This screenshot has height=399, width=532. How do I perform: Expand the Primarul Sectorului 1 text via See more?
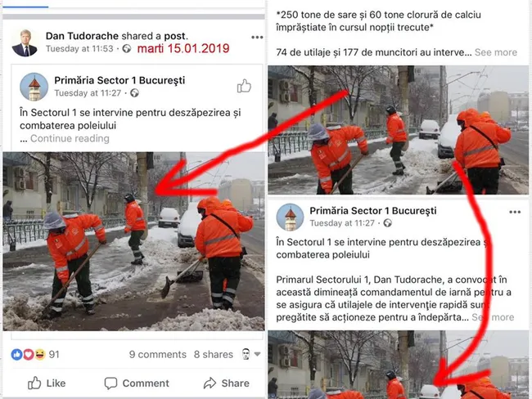tap(493, 317)
